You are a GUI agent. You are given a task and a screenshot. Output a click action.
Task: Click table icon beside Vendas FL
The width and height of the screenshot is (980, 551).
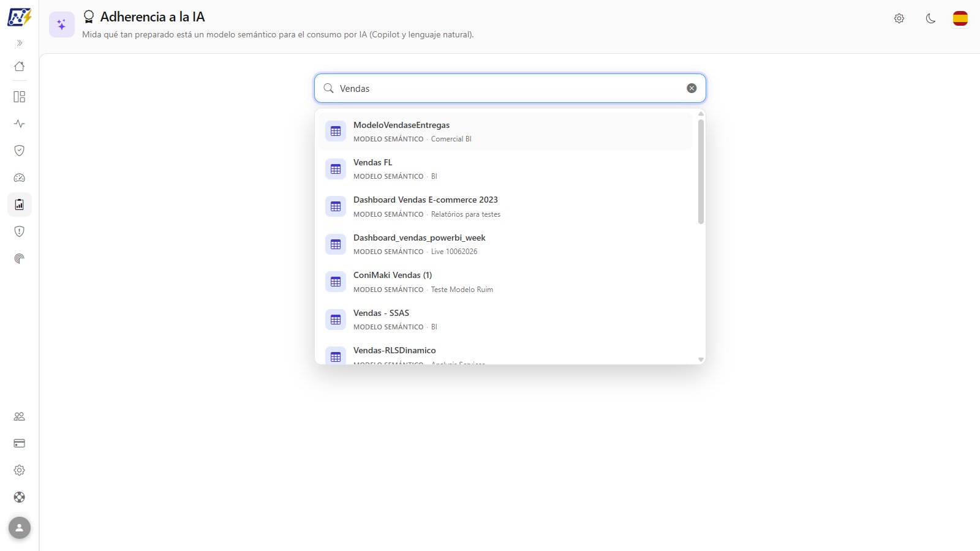(x=336, y=169)
